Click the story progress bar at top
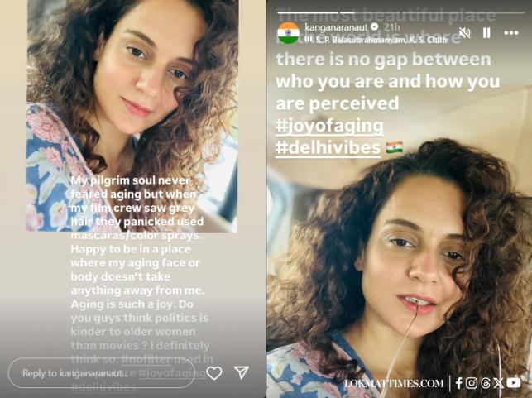 click(x=399, y=12)
